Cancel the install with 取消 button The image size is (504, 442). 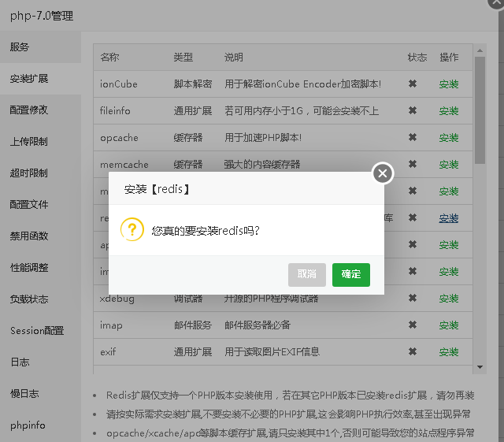click(x=307, y=274)
